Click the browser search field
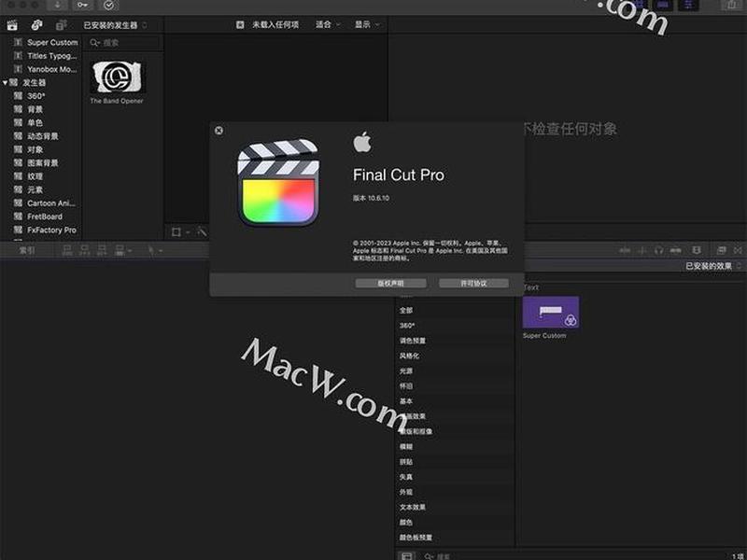Image resolution: width=747 pixels, height=560 pixels. click(x=125, y=43)
